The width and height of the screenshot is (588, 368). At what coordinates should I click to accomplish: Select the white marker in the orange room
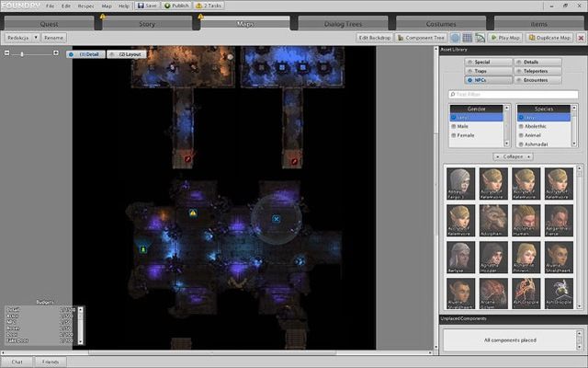(231, 57)
